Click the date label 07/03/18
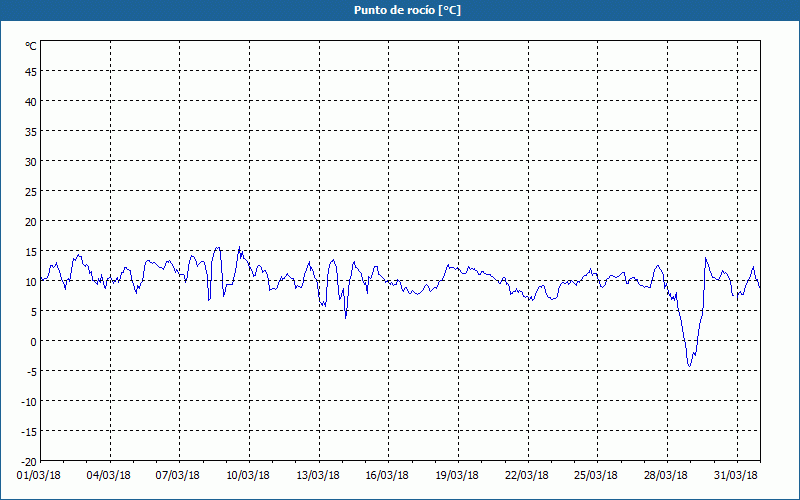Image resolution: width=800 pixels, height=500 pixels. coord(178,476)
